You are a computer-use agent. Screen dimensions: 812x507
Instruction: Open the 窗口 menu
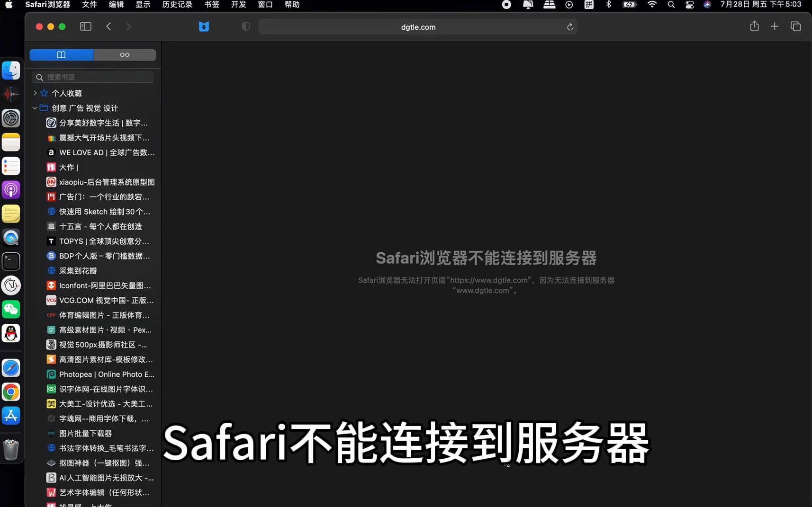point(265,5)
